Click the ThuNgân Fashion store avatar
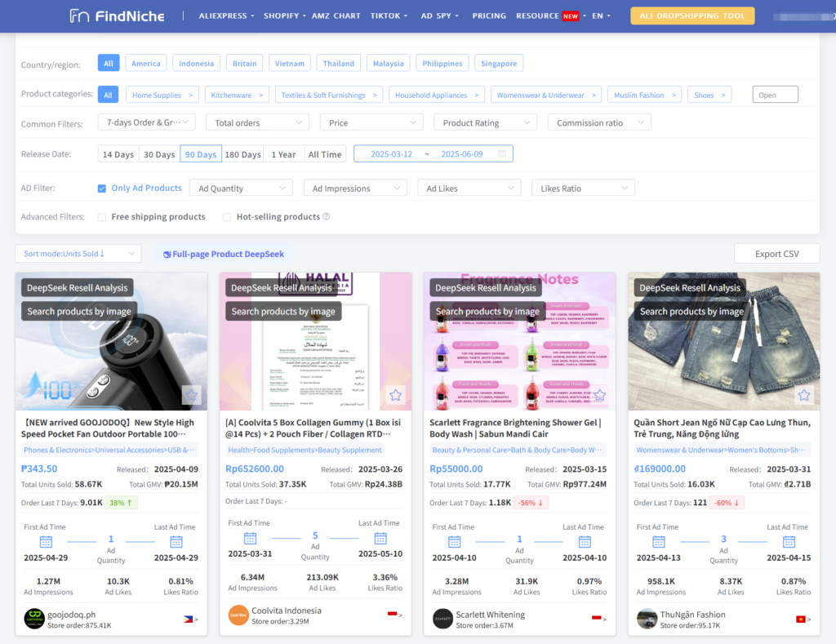The width and height of the screenshot is (836, 644). coord(647,618)
